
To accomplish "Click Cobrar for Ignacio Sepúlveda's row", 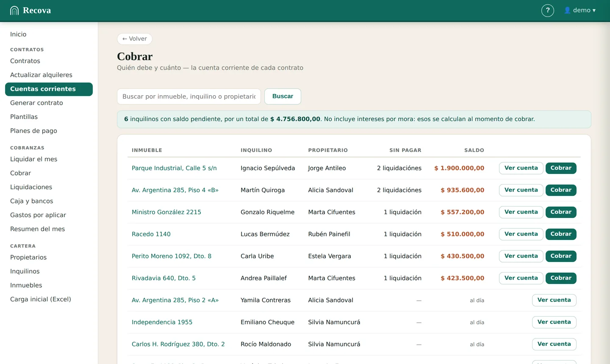I will point(561,168).
